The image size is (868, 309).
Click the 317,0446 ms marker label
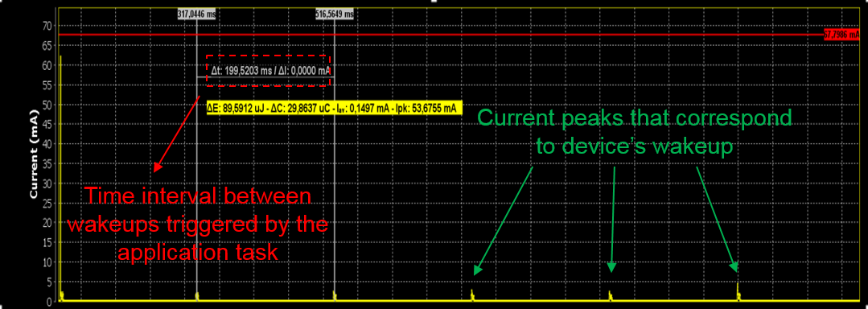click(196, 15)
